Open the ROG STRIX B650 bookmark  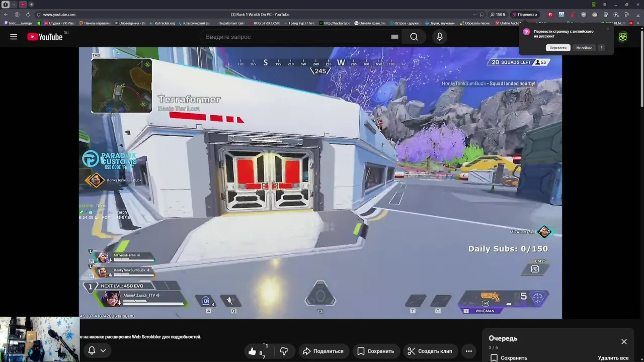click(x=264, y=23)
